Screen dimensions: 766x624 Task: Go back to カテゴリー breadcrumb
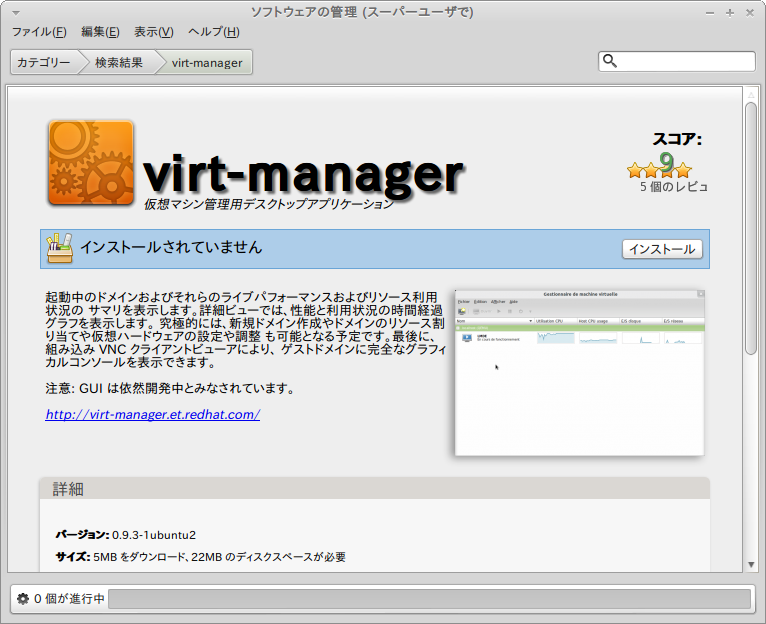coord(44,63)
